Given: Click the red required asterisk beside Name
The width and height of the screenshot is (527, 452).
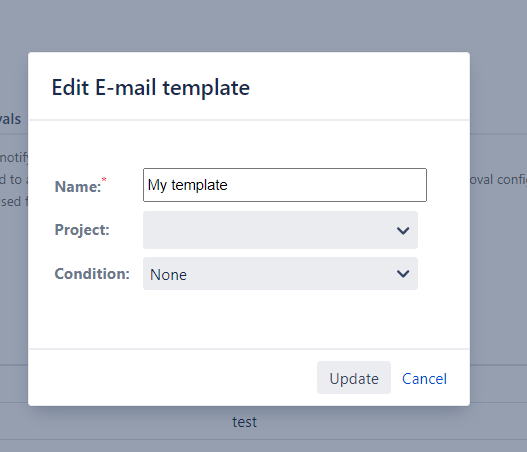Looking at the screenshot, I should click(104, 180).
